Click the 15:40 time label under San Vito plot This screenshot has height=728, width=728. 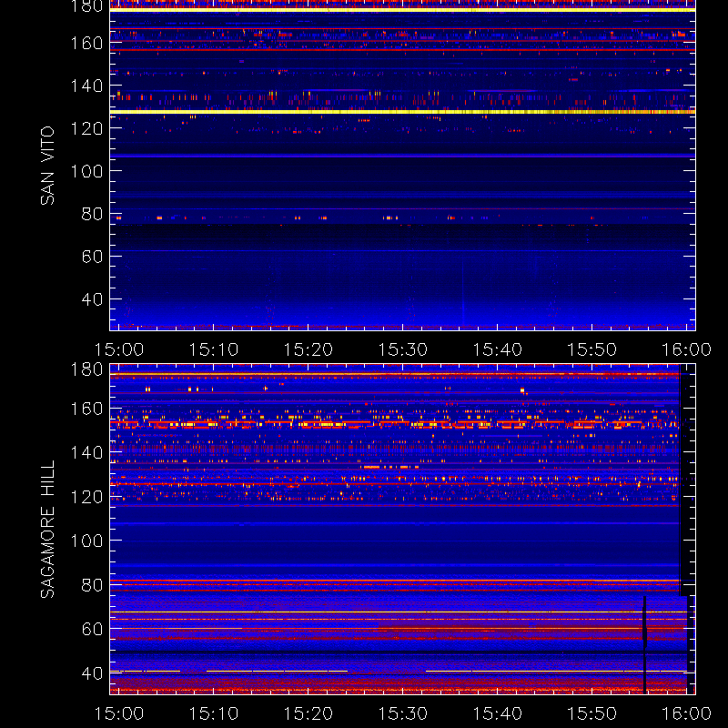click(497, 349)
